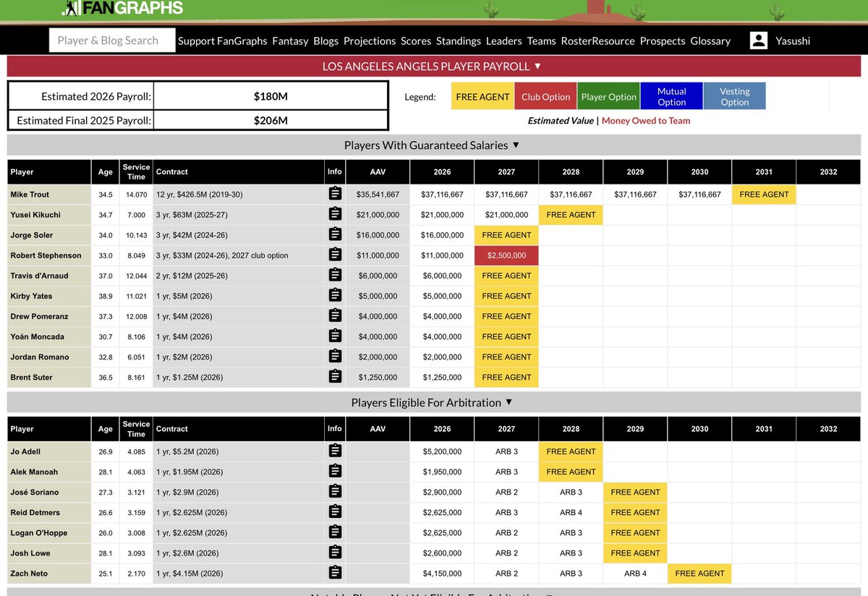Open Logan O'Hoppe's contract info clipboard icon
This screenshot has width=868, height=596.
click(334, 532)
